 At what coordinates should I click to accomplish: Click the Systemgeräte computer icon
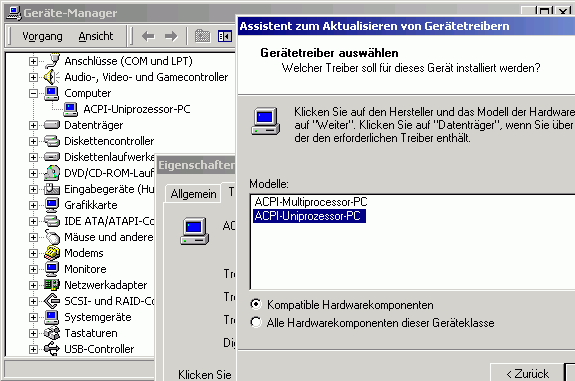52,317
